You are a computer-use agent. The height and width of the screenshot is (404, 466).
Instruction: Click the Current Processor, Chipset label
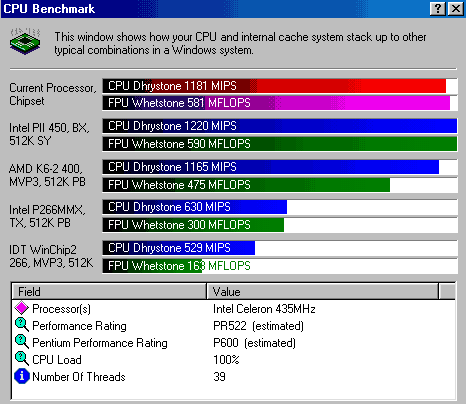(x=53, y=94)
